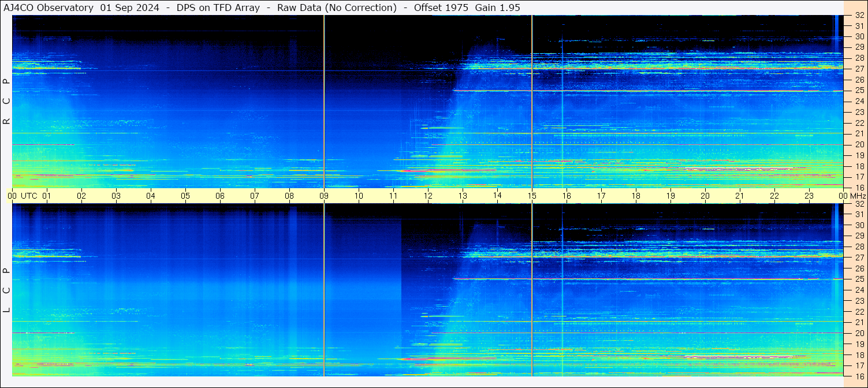Click the '04' hour label on time axis
Viewport: 868px width, 388px height.
pyautogui.click(x=151, y=196)
